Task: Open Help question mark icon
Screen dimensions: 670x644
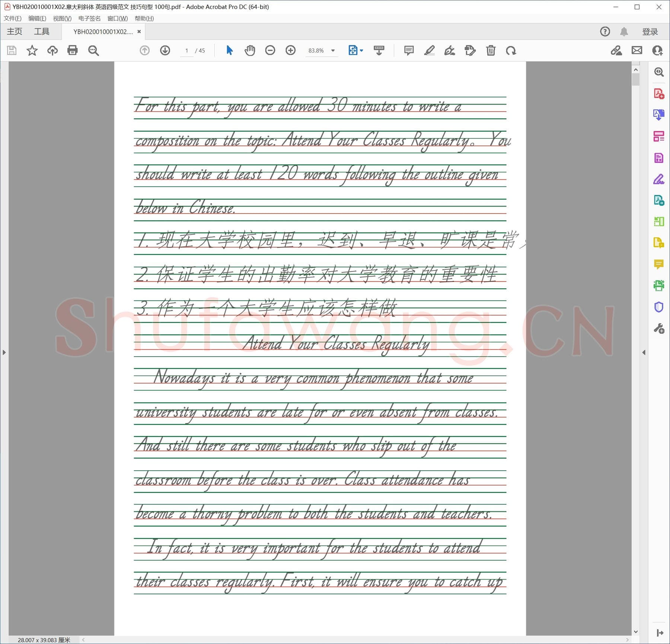Action: 605,32
